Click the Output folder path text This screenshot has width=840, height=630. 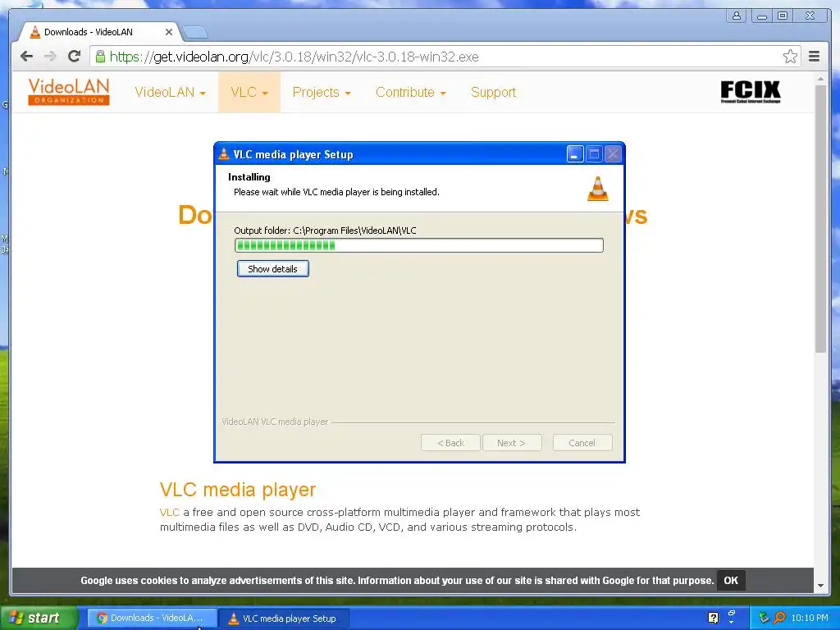click(x=325, y=231)
